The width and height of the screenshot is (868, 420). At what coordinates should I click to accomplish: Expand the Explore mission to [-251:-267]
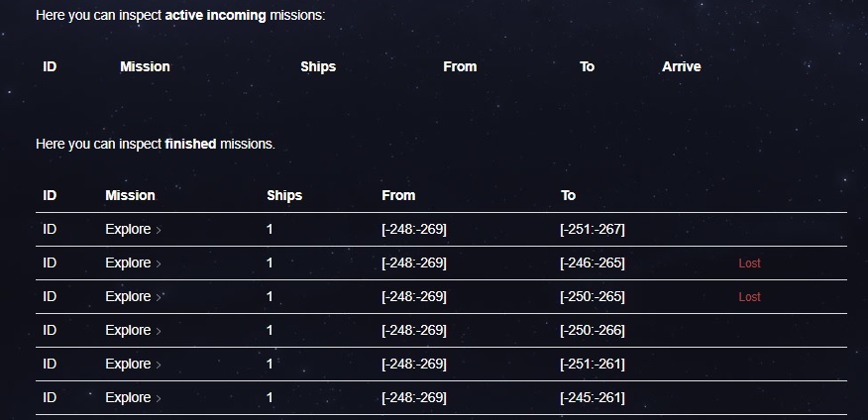133,229
